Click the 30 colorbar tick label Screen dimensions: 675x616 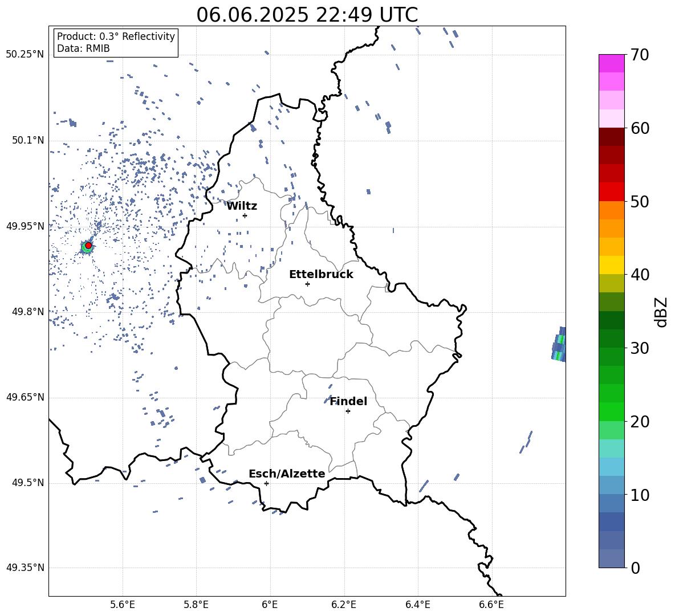pyautogui.click(x=639, y=348)
